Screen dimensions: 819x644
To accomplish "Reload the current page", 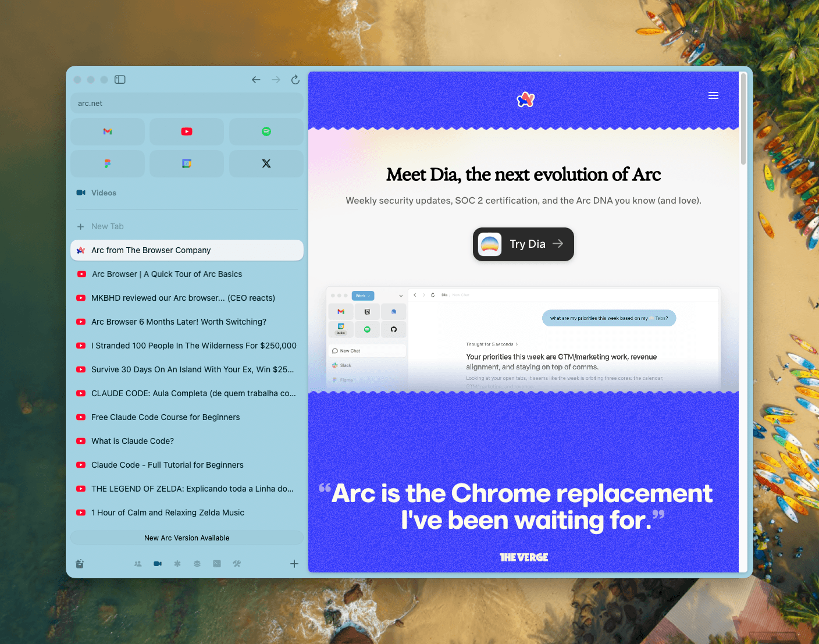I will (x=295, y=80).
